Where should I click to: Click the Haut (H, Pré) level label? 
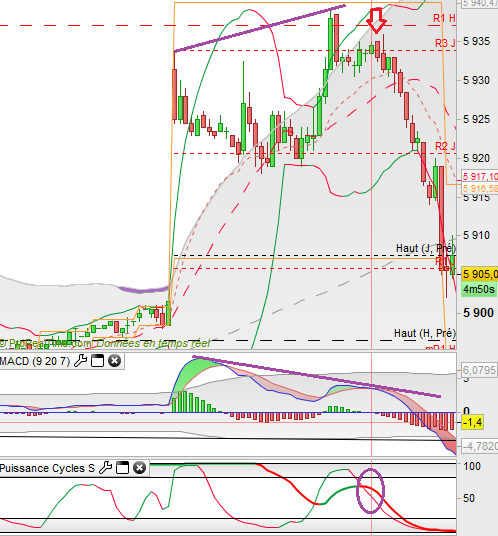(425, 333)
